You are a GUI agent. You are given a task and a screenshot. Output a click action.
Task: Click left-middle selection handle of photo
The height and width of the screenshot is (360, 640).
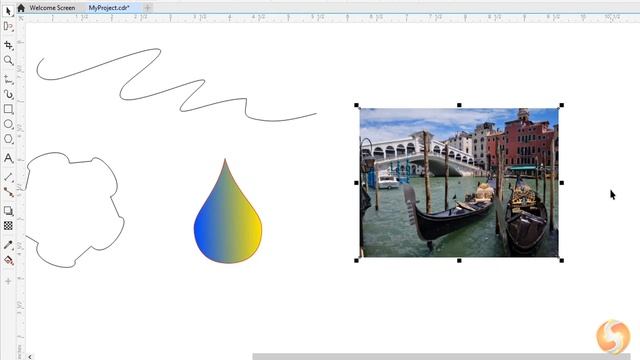click(357, 183)
